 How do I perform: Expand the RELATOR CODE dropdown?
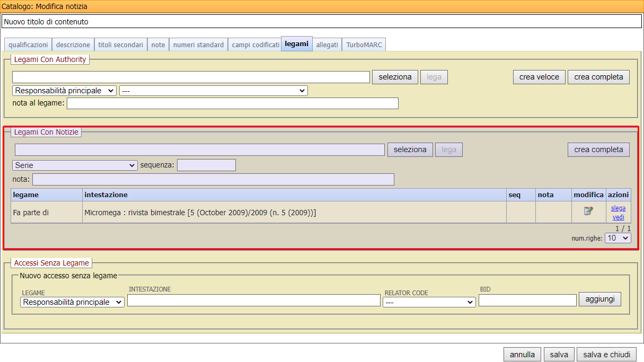point(429,302)
